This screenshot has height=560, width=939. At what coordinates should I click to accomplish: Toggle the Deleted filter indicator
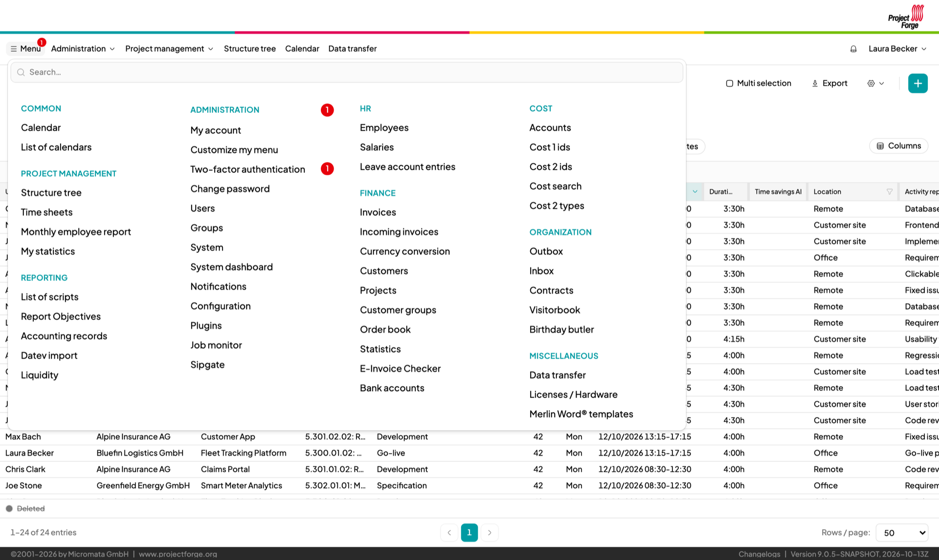click(x=9, y=509)
